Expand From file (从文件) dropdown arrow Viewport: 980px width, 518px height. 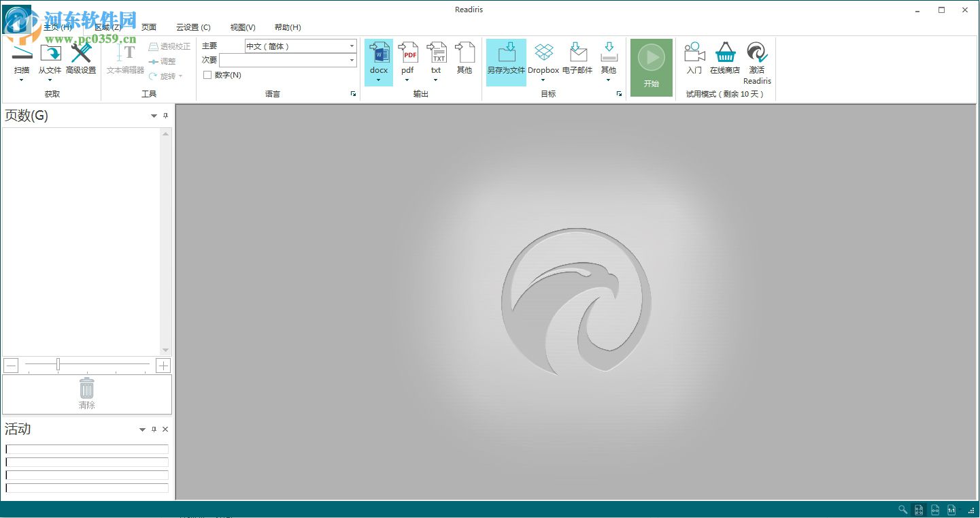tap(50, 80)
